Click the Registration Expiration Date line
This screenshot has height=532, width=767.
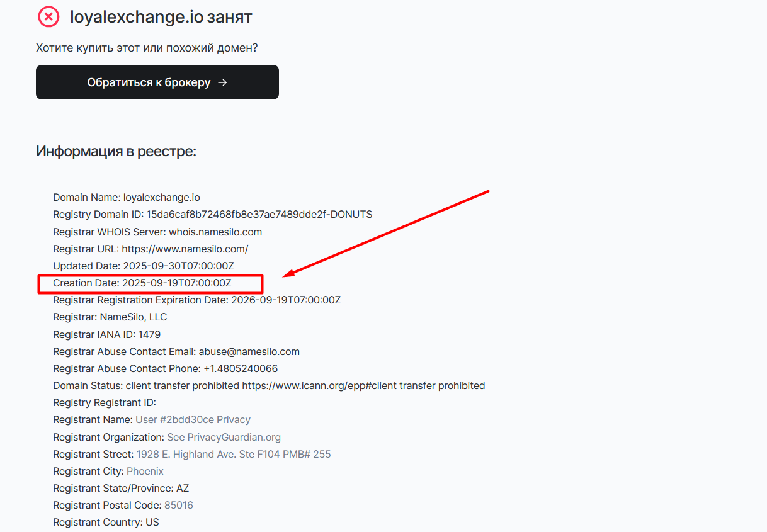tap(196, 300)
